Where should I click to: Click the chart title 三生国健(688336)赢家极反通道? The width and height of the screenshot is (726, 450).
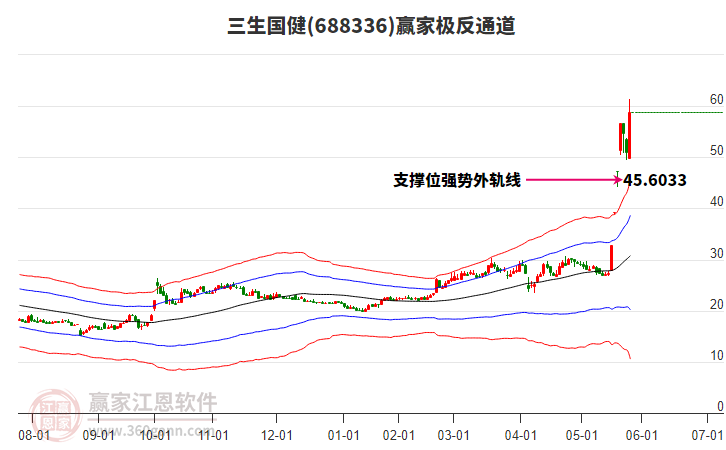pos(371,26)
